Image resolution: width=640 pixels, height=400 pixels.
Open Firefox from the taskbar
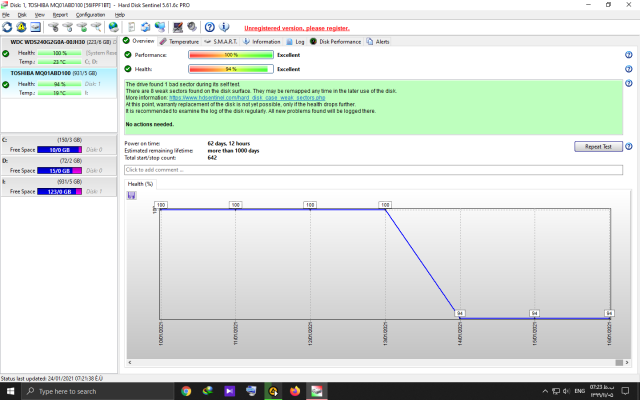295,391
